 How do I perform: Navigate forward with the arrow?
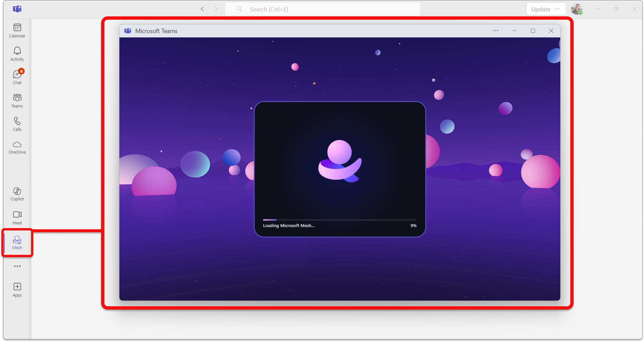(216, 9)
